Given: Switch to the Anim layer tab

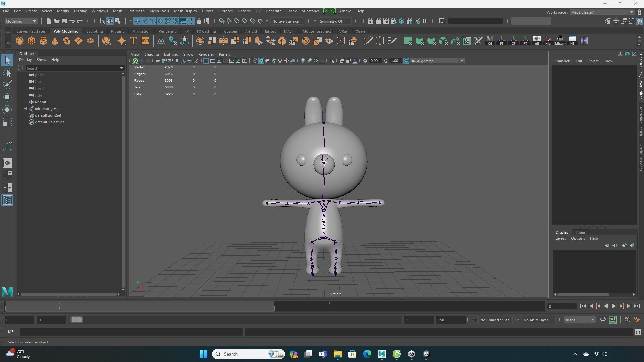Looking at the screenshot, I should pos(580,232).
